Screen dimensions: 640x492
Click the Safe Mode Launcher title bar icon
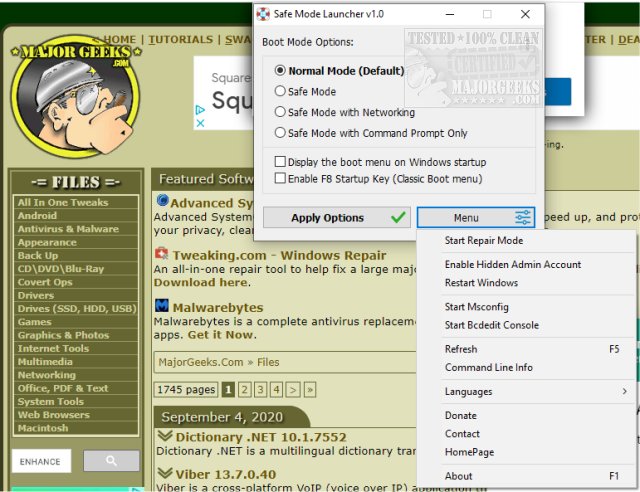pyautogui.click(x=263, y=14)
